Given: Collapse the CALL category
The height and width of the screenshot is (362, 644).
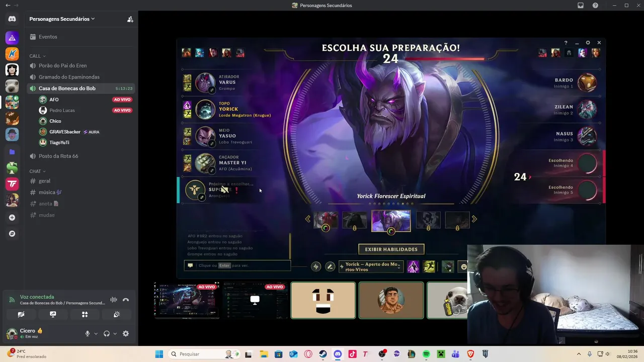Looking at the screenshot, I should click(37, 56).
